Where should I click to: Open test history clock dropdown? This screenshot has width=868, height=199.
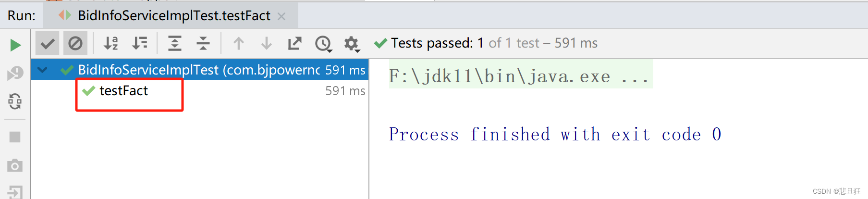(x=323, y=44)
